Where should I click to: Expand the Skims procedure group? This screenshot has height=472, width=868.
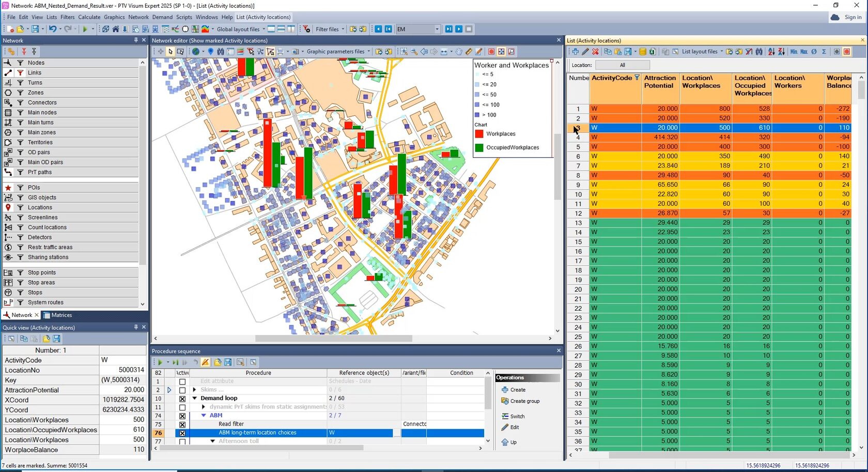coord(195,390)
